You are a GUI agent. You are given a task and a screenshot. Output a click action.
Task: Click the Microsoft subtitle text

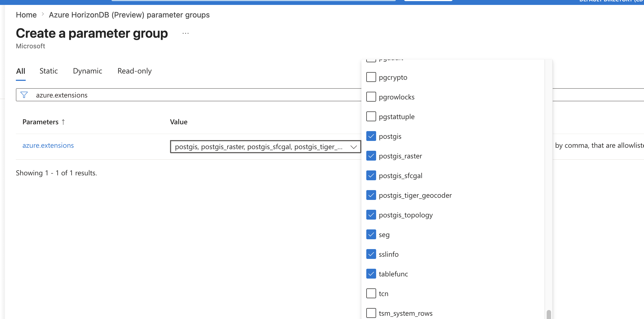click(30, 46)
